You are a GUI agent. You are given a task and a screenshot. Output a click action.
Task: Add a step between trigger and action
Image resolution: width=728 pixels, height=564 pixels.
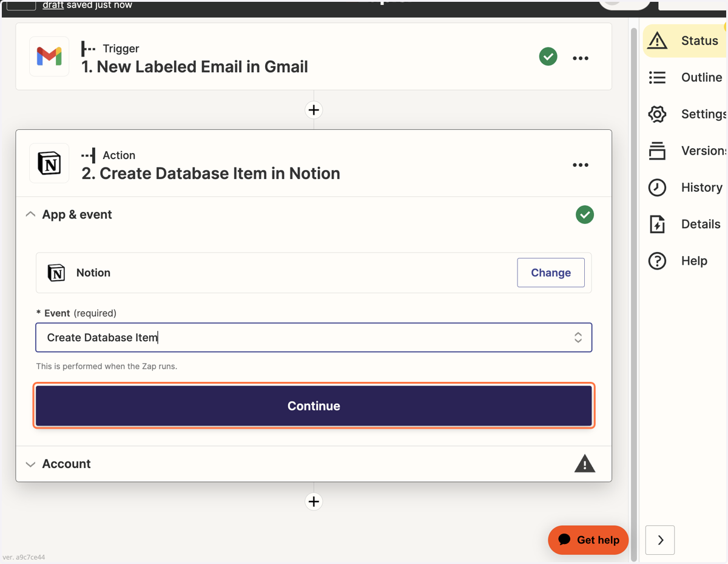pyautogui.click(x=314, y=110)
